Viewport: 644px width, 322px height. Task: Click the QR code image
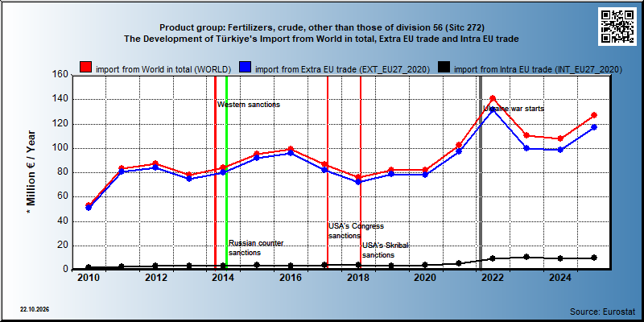tap(617, 27)
